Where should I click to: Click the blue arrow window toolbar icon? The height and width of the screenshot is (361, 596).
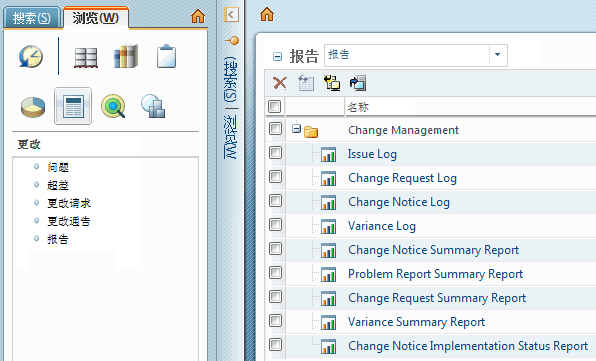click(358, 83)
